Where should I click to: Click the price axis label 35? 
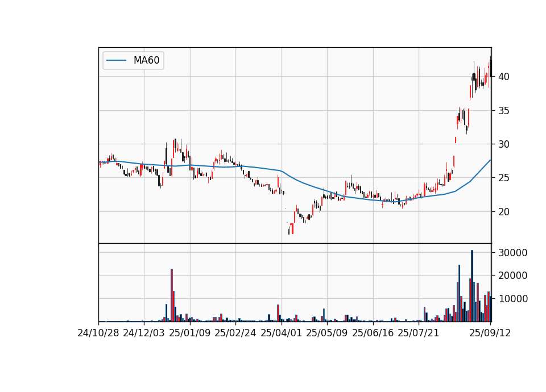point(504,111)
